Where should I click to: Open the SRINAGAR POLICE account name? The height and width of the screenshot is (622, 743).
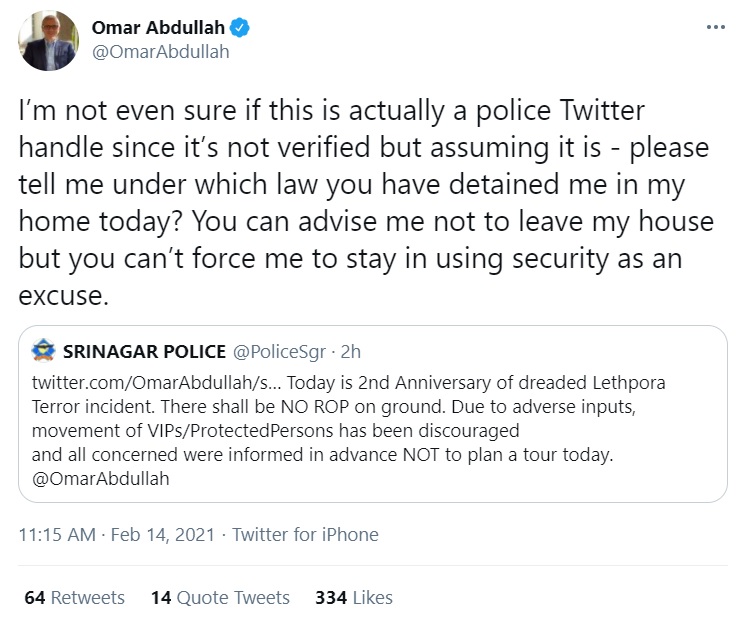click(x=142, y=353)
